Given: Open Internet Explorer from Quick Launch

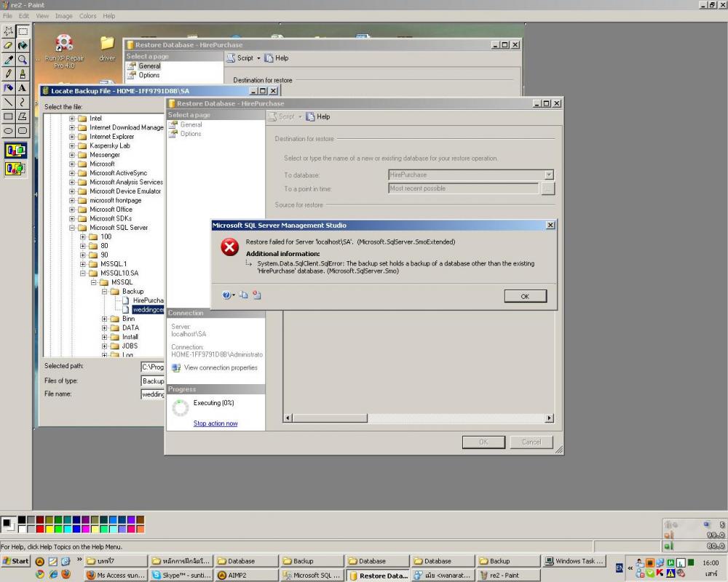Looking at the screenshot, I should pos(53,575).
